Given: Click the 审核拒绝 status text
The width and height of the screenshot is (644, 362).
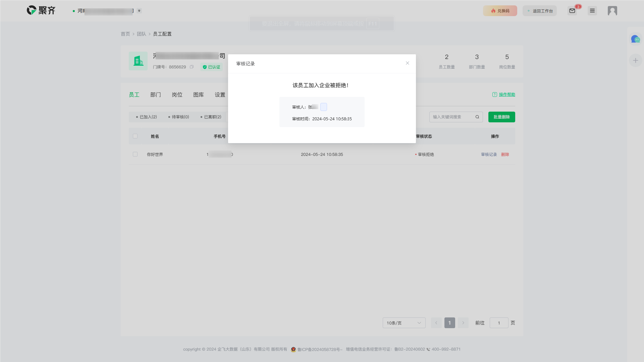Looking at the screenshot, I should click(x=426, y=155).
